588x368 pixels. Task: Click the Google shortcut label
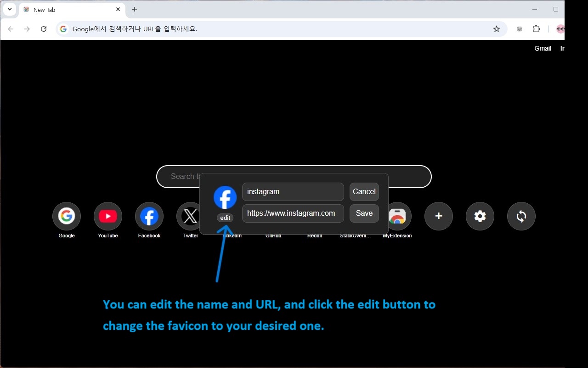[x=67, y=236]
